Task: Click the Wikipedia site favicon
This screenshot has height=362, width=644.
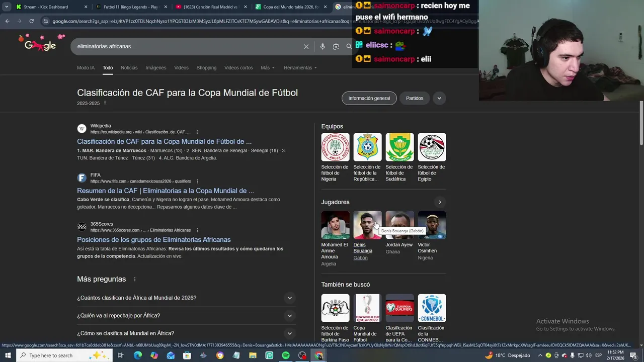Action: pos(82,129)
